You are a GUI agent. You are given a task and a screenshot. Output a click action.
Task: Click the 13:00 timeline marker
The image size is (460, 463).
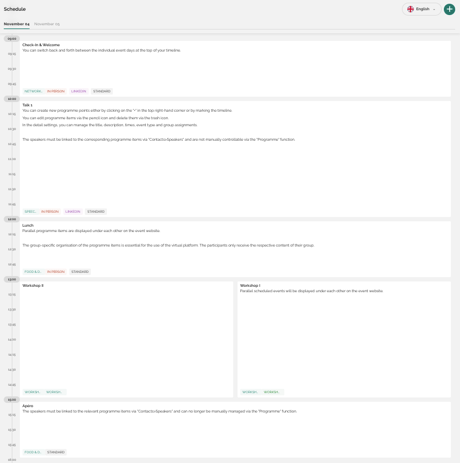[x=12, y=279]
